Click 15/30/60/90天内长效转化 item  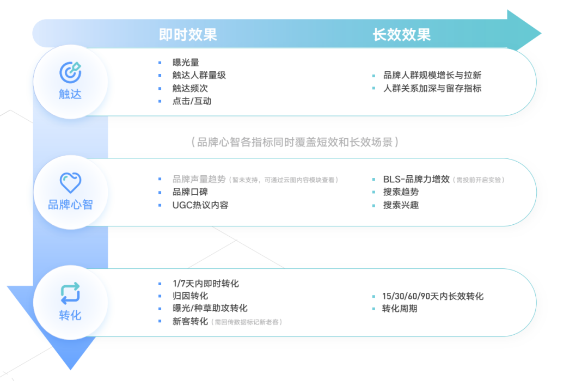tap(433, 296)
